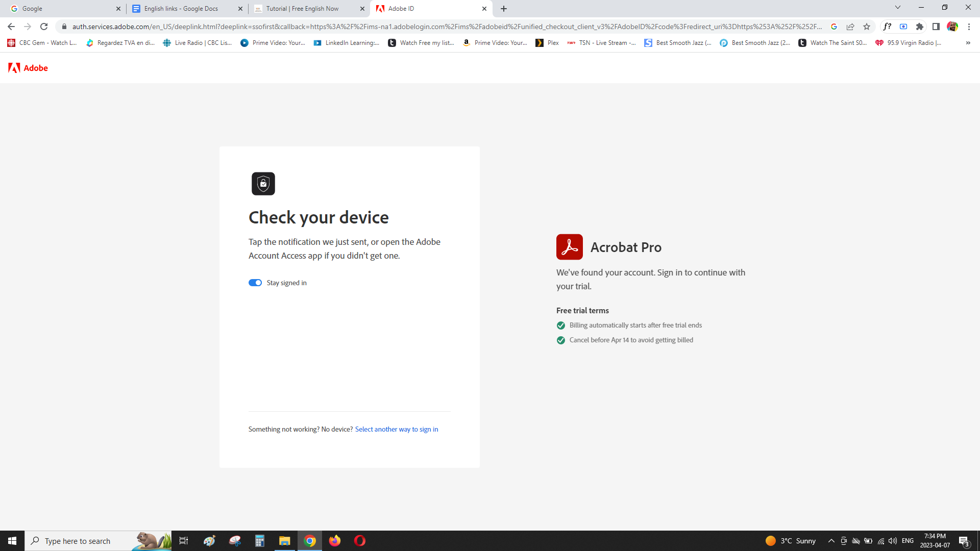The width and height of the screenshot is (980, 551).
Task: Click the Acrobat Pro app icon
Action: click(569, 247)
